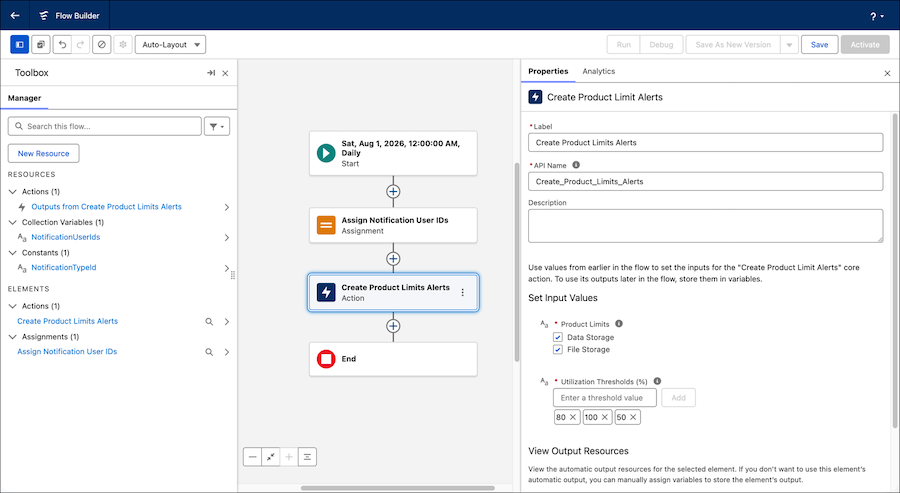Click the Save button
900x493 pixels.
tap(820, 44)
